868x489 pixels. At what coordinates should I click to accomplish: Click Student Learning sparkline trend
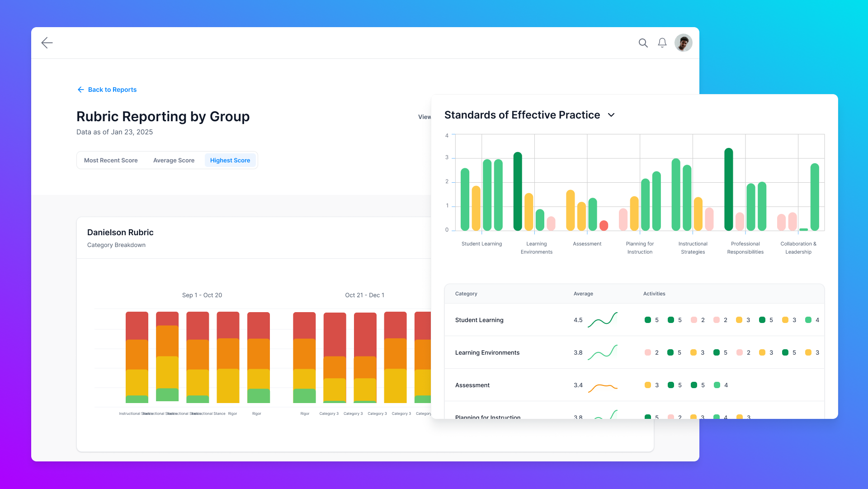point(603,319)
